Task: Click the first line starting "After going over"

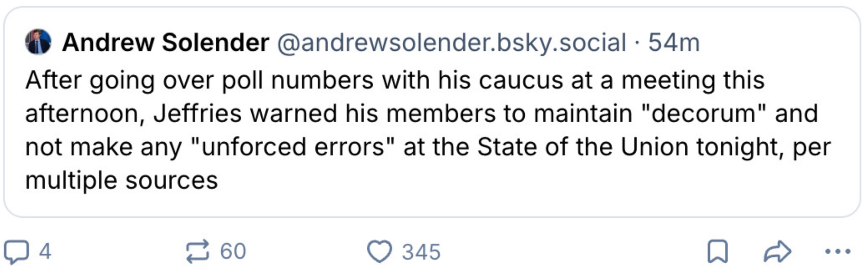Action: click(x=395, y=80)
